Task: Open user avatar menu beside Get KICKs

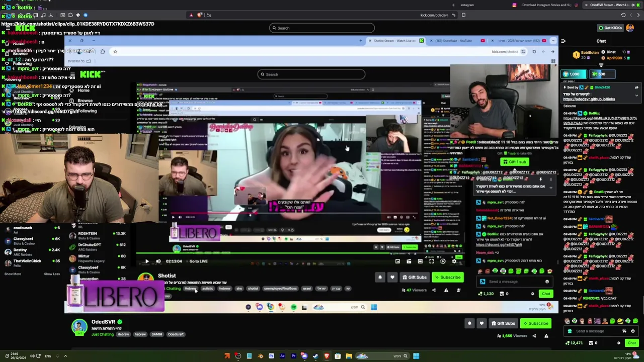Action: pyautogui.click(x=630, y=28)
